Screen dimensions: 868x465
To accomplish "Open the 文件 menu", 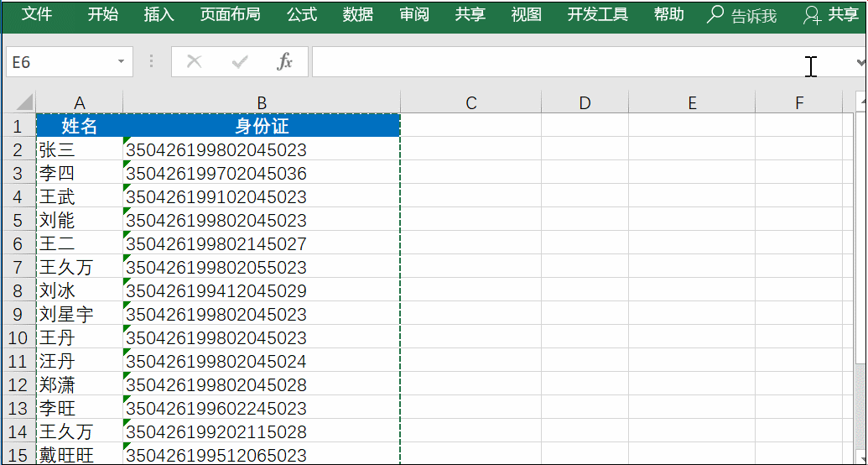I will 37,14.
